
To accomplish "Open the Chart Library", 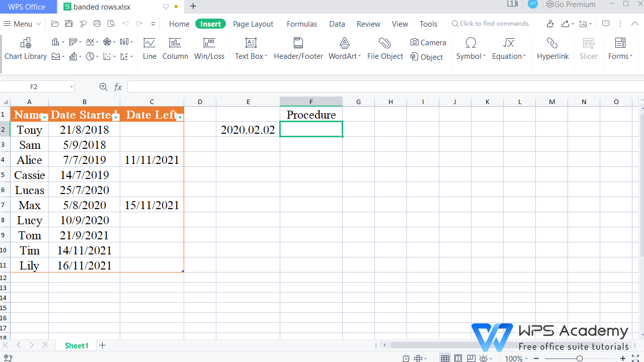I will [x=26, y=49].
